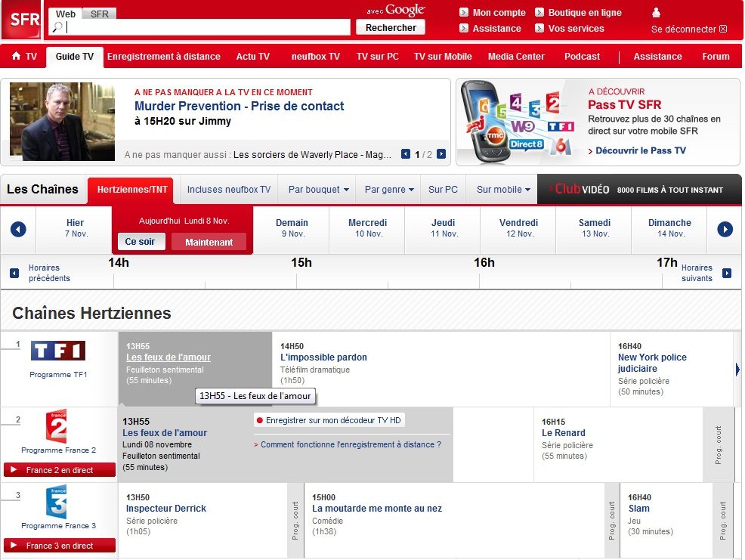
Task: Select the Web search tab
Action: click(66, 14)
